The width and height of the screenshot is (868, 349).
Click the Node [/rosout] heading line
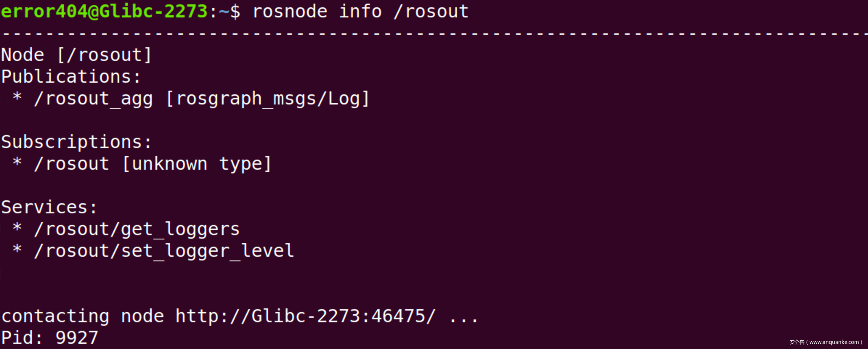point(76,55)
